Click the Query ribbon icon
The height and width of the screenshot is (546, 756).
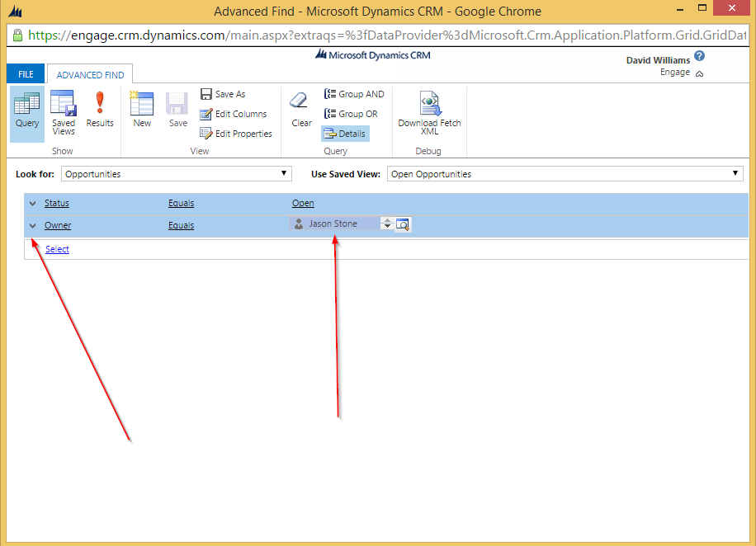click(x=27, y=113)
